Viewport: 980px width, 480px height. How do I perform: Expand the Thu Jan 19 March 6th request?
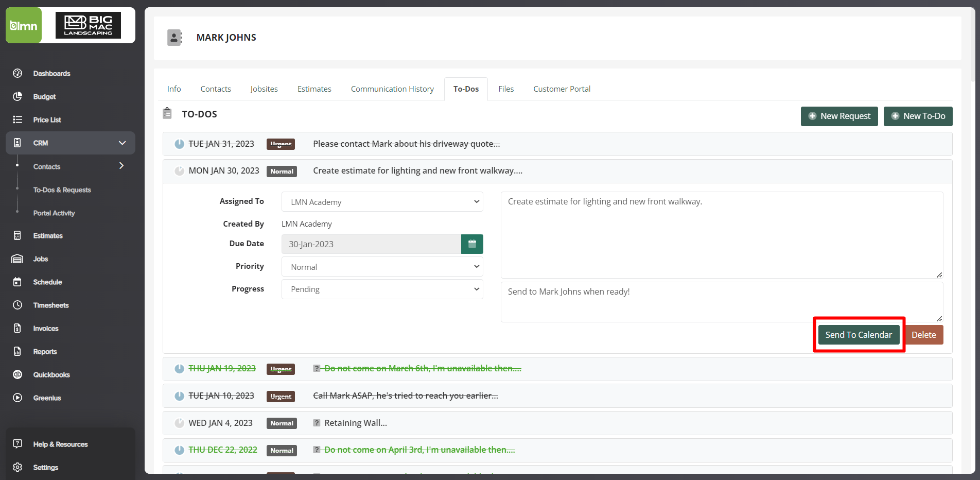(x=557, y=369)
